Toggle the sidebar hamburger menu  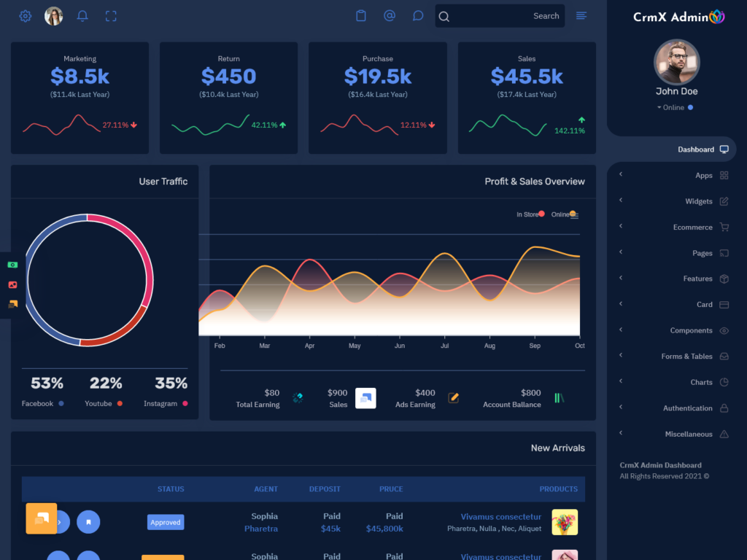pos(581,16)
